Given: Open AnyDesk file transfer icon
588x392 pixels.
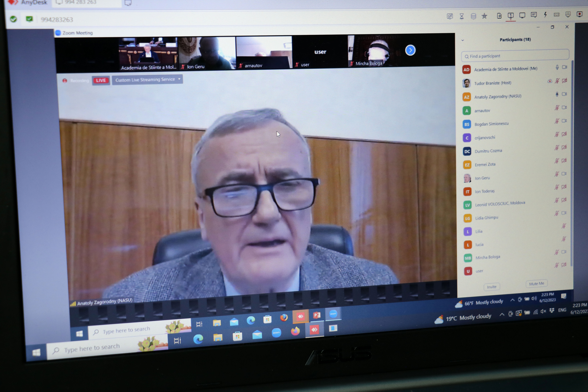Looking at the screenshot, I should point(499,16).
